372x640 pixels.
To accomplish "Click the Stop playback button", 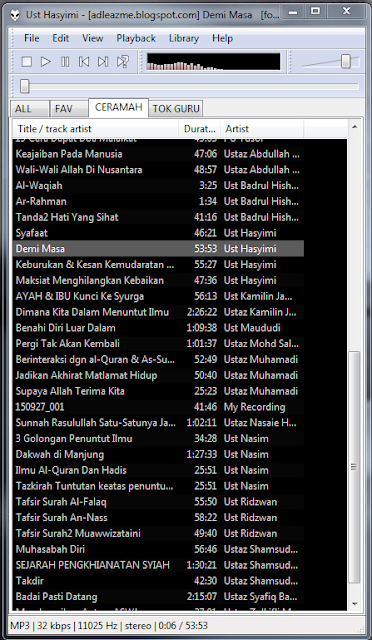I will (x=27, y=62).
